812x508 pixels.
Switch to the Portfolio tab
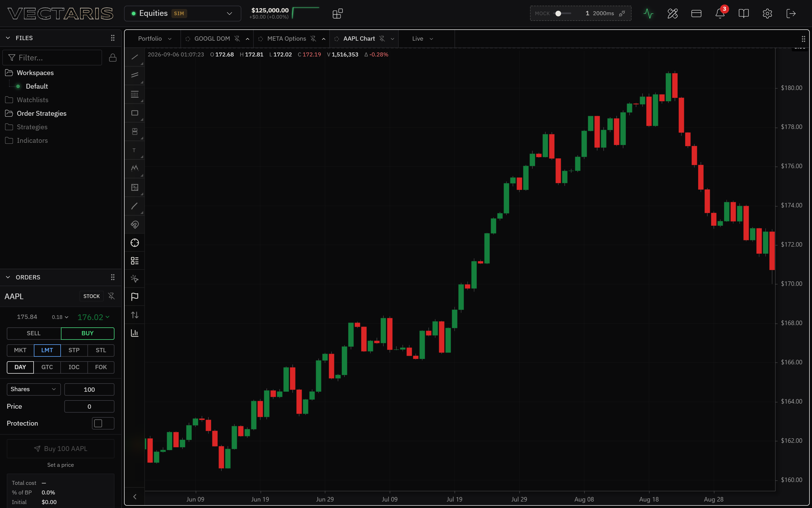pos(150,39)
